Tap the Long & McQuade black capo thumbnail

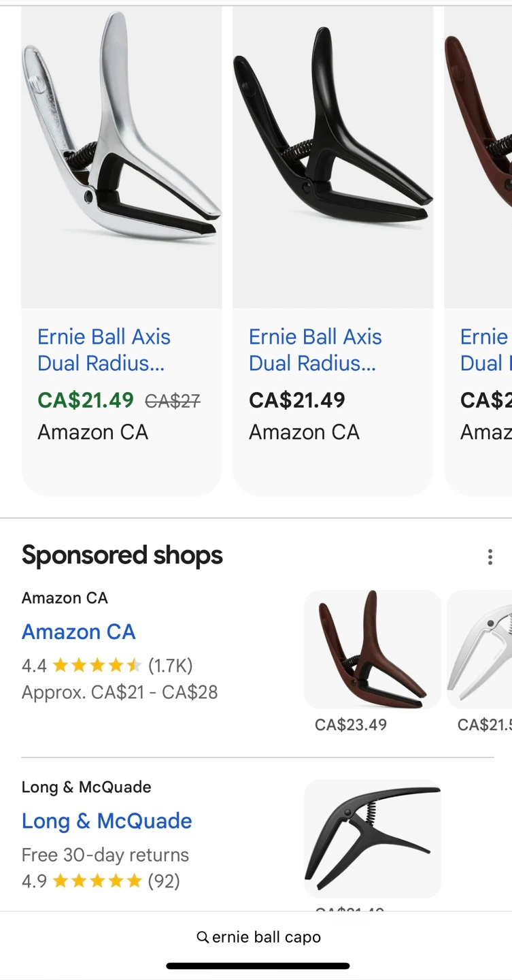372,837
